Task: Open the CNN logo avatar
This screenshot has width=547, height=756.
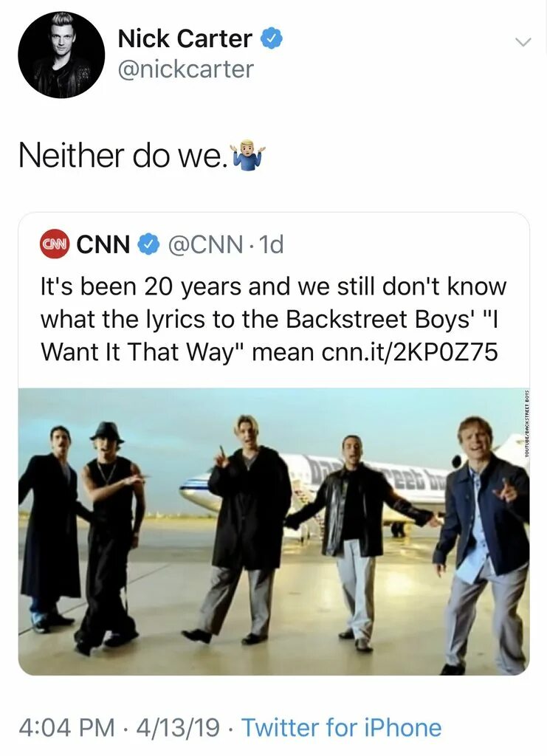Action: 55,244
